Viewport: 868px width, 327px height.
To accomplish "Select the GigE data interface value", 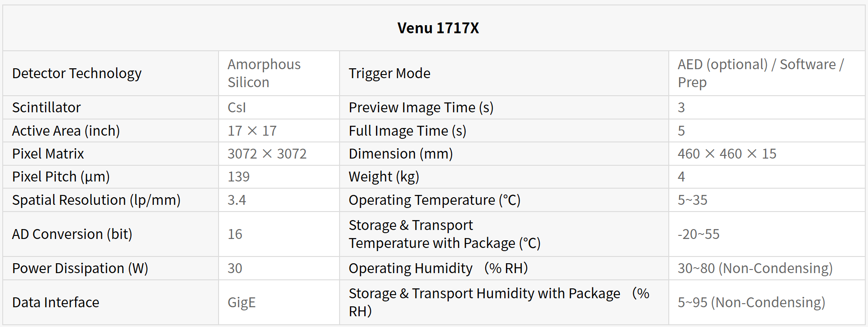I will 242,302.
